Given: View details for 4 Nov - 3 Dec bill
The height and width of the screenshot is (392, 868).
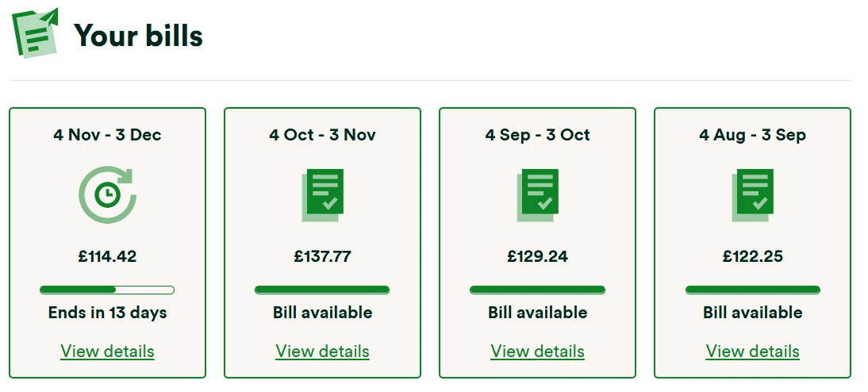Looking at the screenshot, I should [x=107, y=351].
